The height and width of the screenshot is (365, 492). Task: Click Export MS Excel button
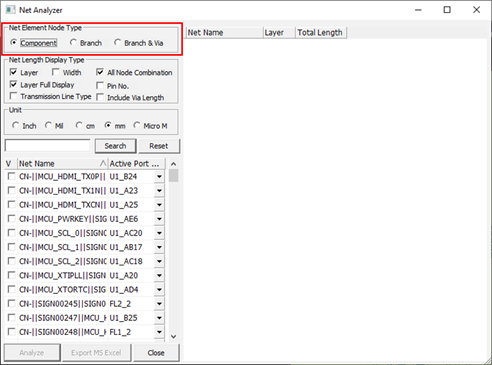tap(96, 353)
